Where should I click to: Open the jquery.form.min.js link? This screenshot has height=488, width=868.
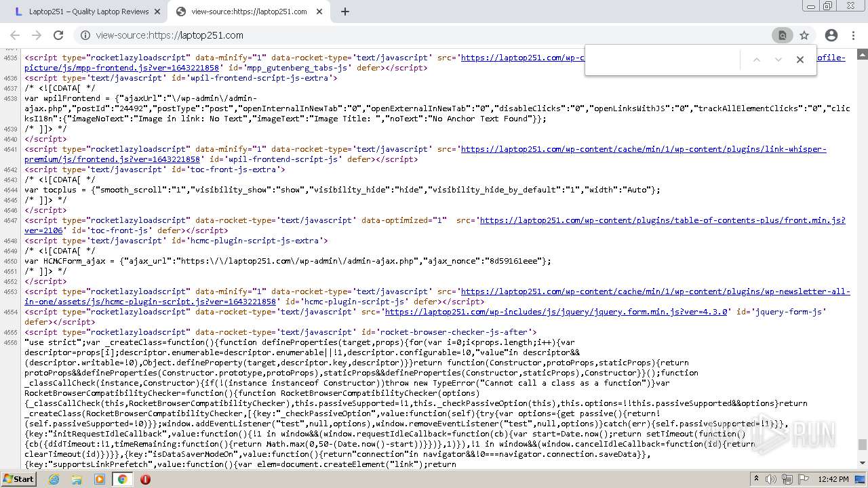(556, 312)
